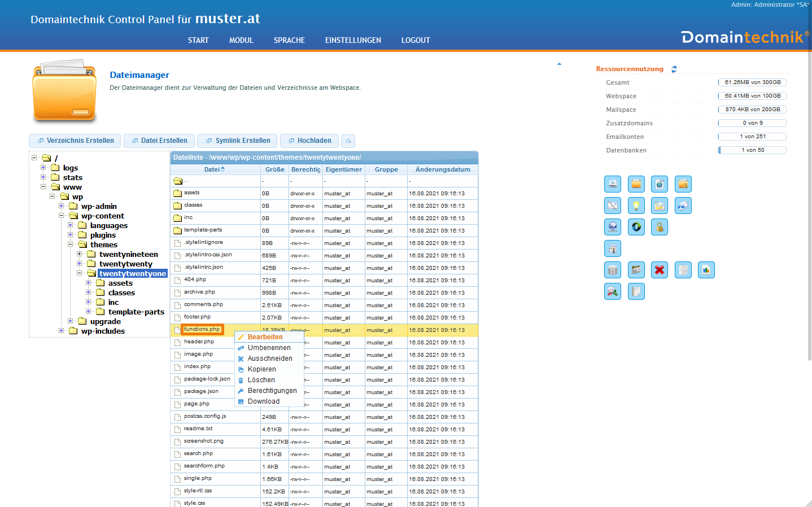Screen dimensions: 812x507
Task: Open the orange folder file manager icon
Action: click(x=636, y=185)
